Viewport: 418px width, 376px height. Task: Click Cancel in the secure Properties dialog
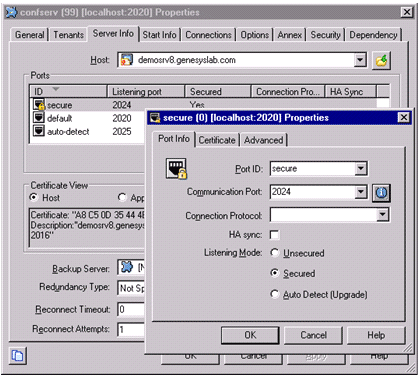[313, 335]
